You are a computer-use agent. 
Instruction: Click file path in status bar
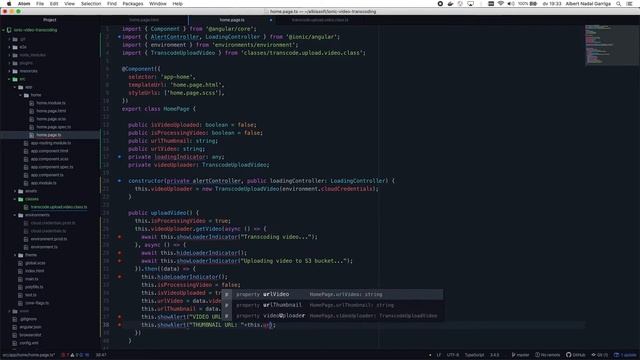click(28, 355)
